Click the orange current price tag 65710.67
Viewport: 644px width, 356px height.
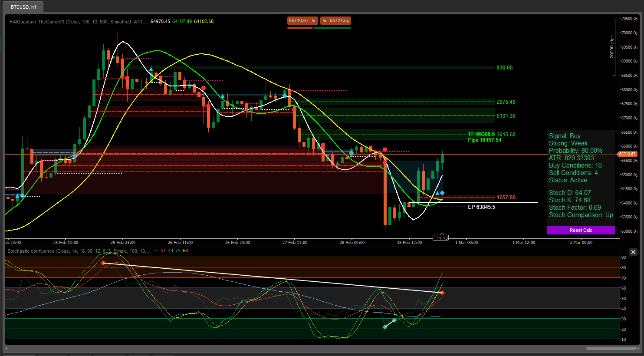pyautogui.click(x=627, y=154)
